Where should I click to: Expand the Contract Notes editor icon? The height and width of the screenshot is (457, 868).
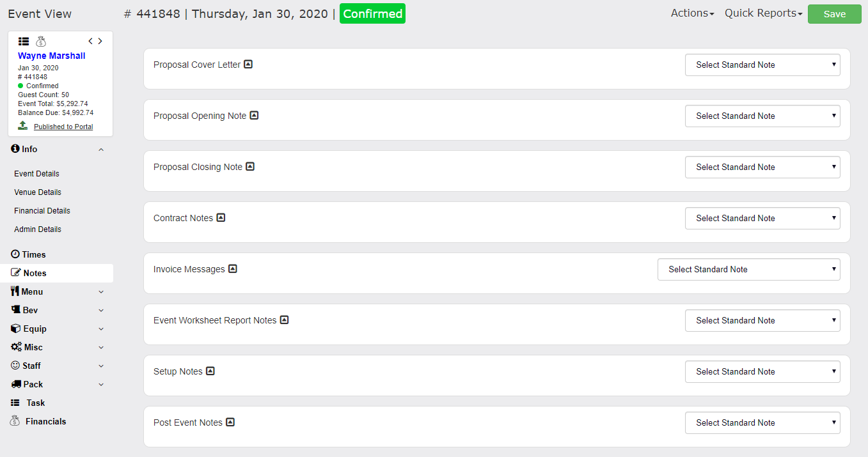pyautogui.click(x=221, y=217)
